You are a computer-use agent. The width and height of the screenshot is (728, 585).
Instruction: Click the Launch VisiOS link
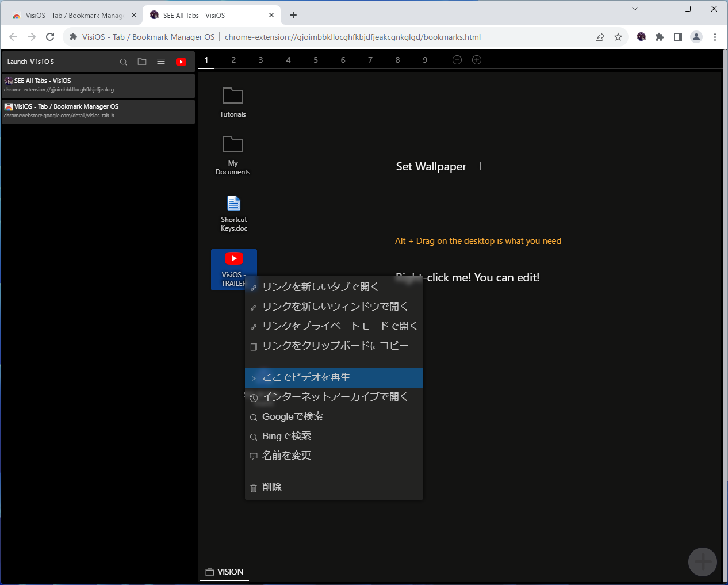click(x=30, y=62)
